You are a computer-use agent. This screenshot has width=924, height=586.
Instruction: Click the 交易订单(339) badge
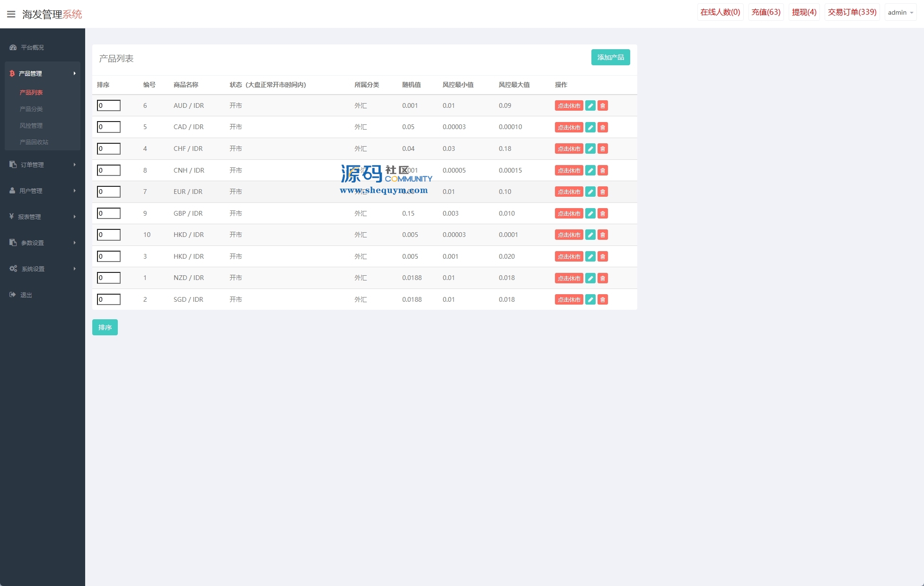tap(852, 12)
